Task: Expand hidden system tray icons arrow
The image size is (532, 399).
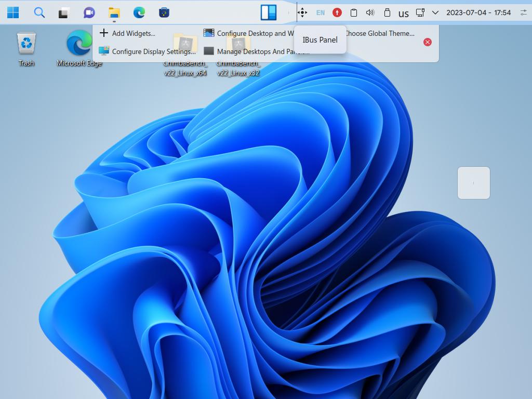Action: click(x=435, y=12)
